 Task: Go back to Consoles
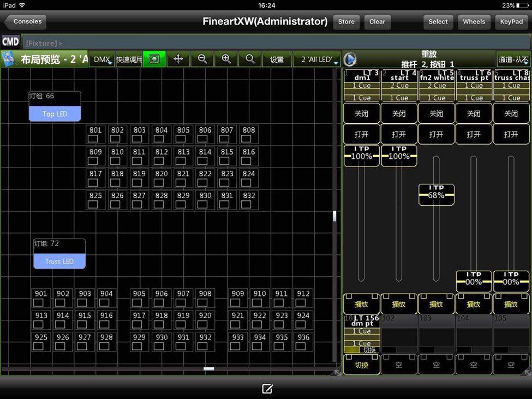(x=25, y=22)
